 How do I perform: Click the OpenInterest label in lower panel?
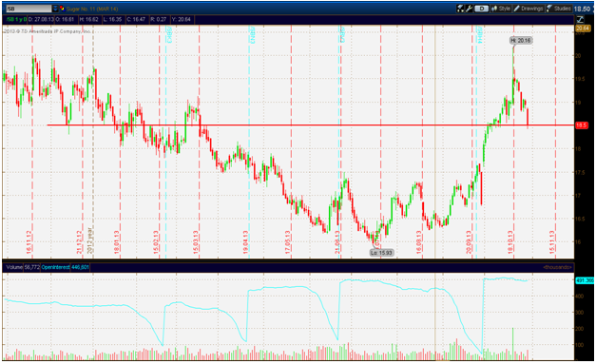tap(55, 267)
